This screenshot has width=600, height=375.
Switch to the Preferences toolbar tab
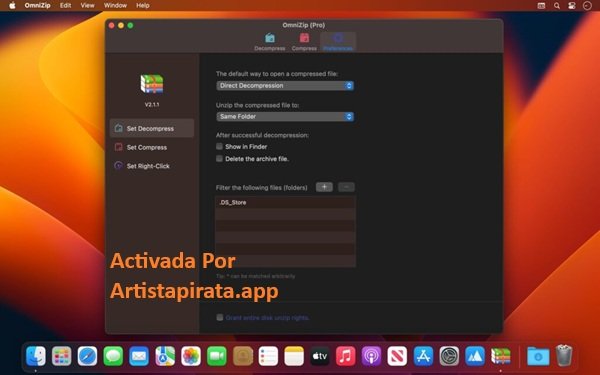(338, 42)
